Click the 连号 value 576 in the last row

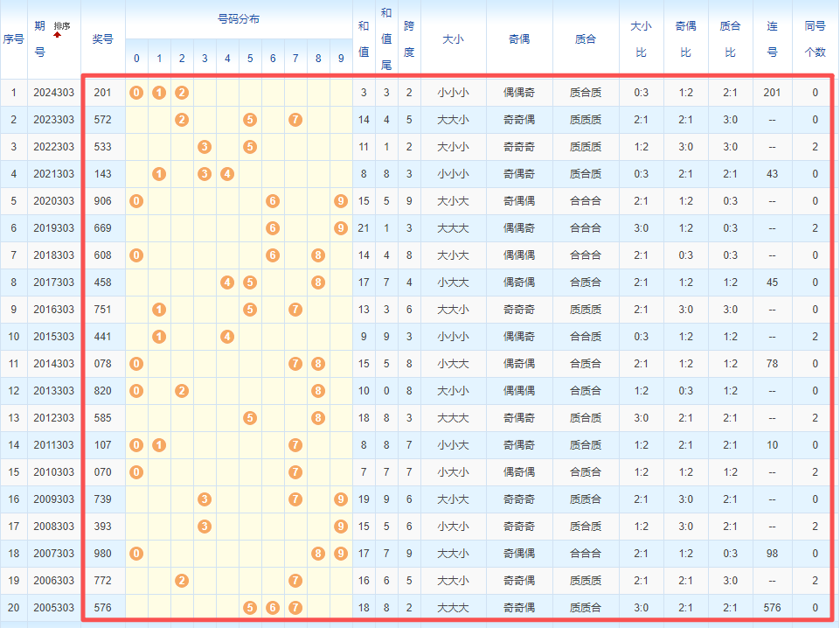[x=772, y=608]
